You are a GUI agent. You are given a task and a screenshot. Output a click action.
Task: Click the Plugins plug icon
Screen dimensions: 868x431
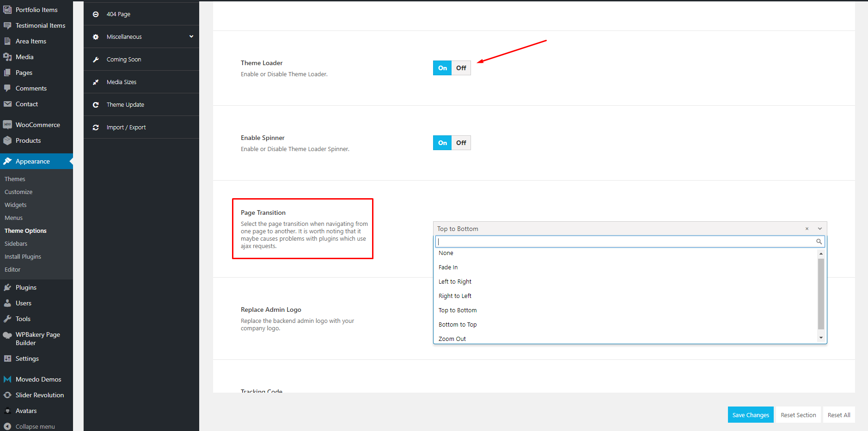click(7, 287)
